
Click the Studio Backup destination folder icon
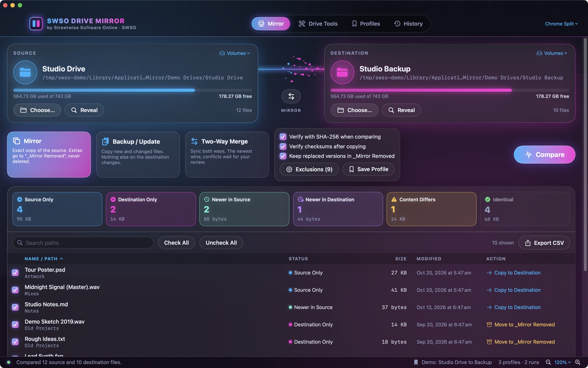[342, 72]
